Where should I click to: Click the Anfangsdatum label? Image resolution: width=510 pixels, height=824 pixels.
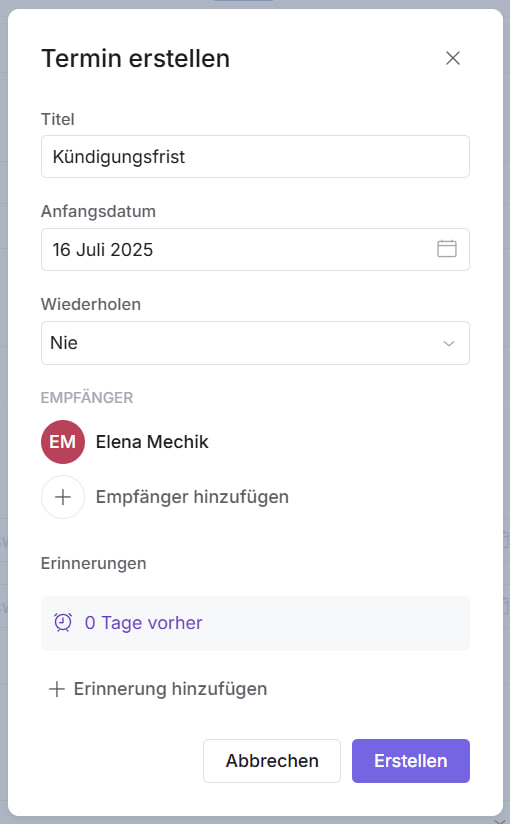pos(98,211)
